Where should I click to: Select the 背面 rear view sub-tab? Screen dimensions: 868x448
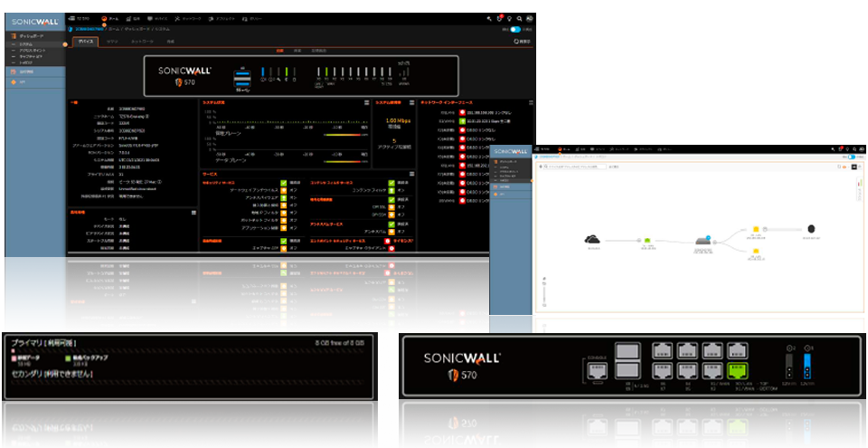(297, 51)
